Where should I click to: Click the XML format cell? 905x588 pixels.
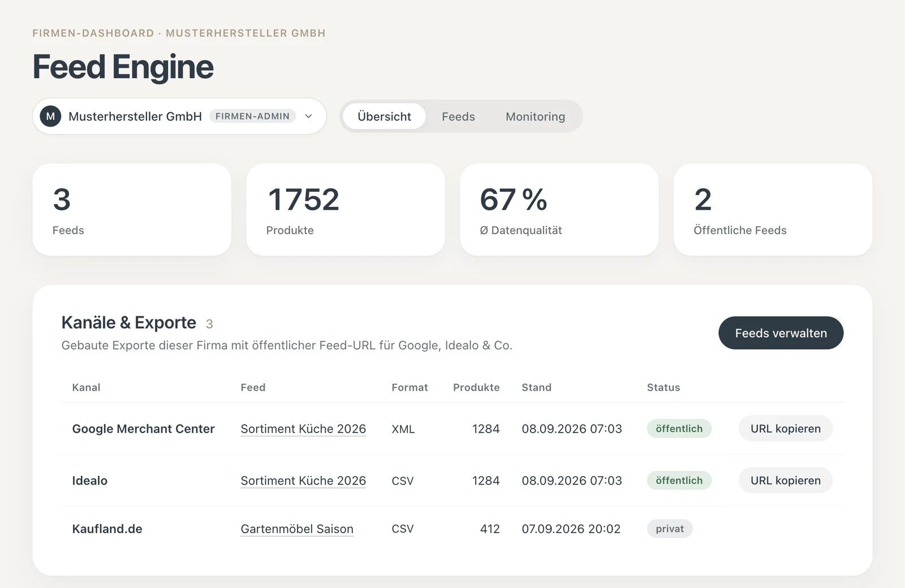403,429
